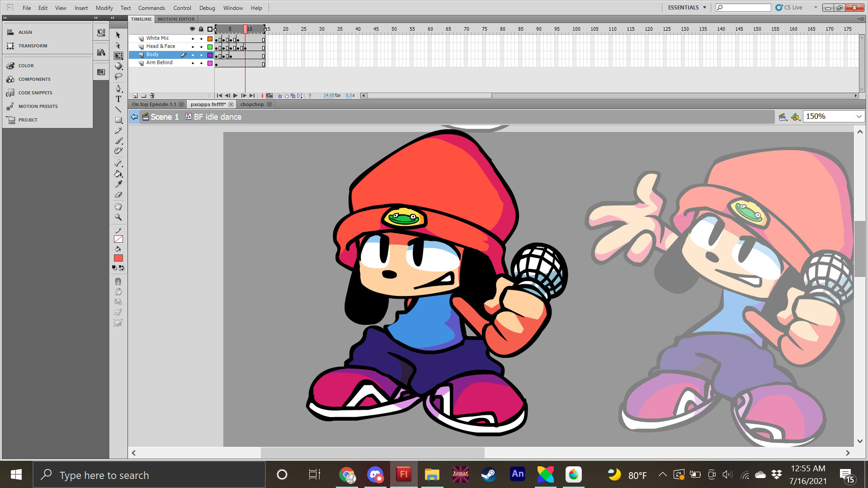Click the delete layer trash icon
Image resolution: width=868 pixels, height=488 pixels.
152,96
